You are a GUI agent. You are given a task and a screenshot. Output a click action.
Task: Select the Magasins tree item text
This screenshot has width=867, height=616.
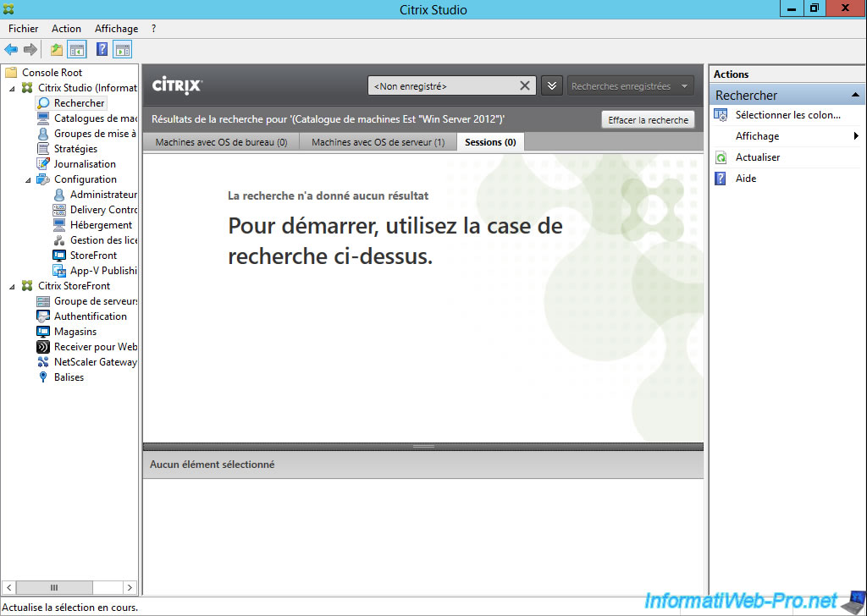pos(75,332)
